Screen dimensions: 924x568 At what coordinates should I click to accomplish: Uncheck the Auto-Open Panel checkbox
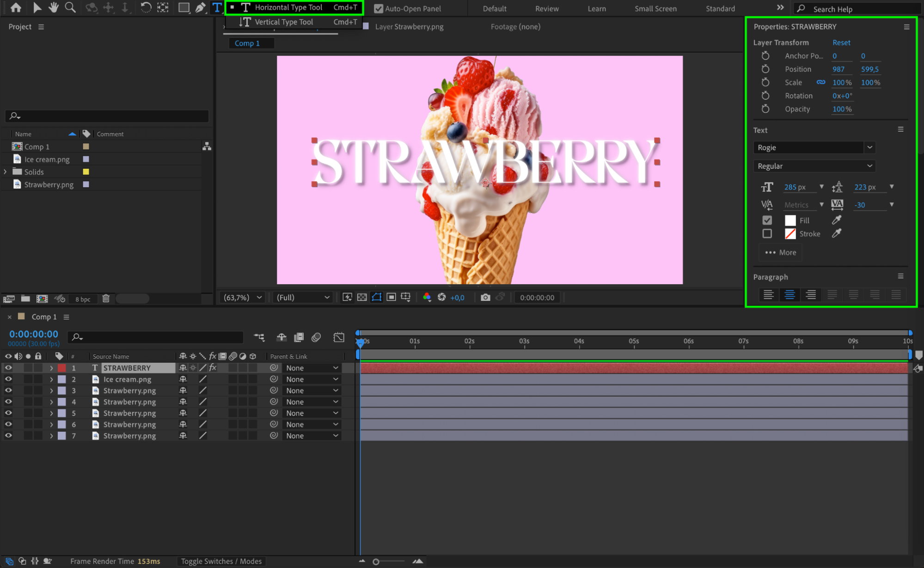click(379, 8)
